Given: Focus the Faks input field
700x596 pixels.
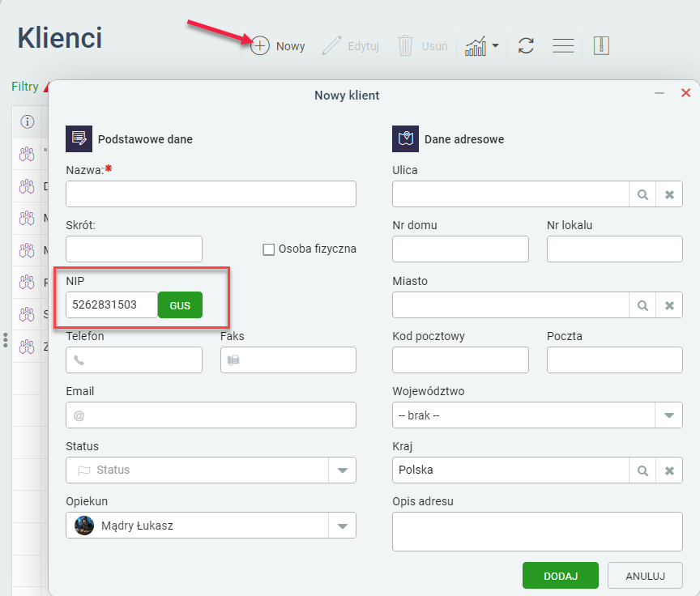Looking at the screenshot, I should point(288,360).
